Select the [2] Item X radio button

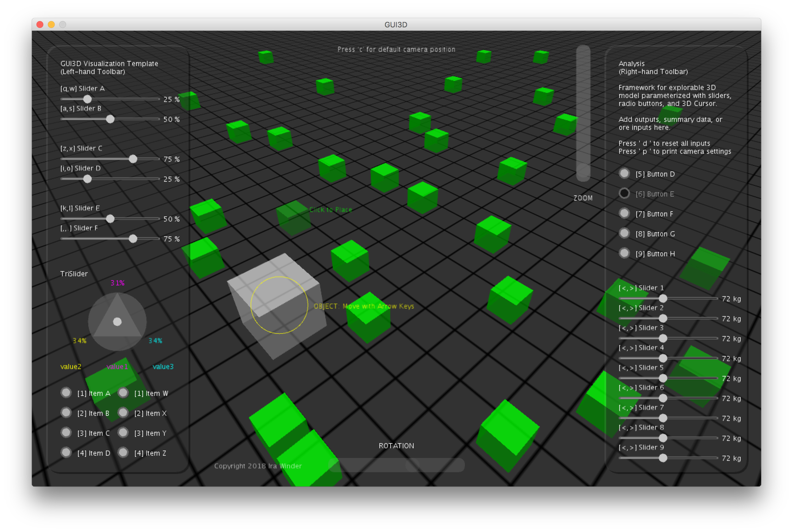click(x=123, y=413)
